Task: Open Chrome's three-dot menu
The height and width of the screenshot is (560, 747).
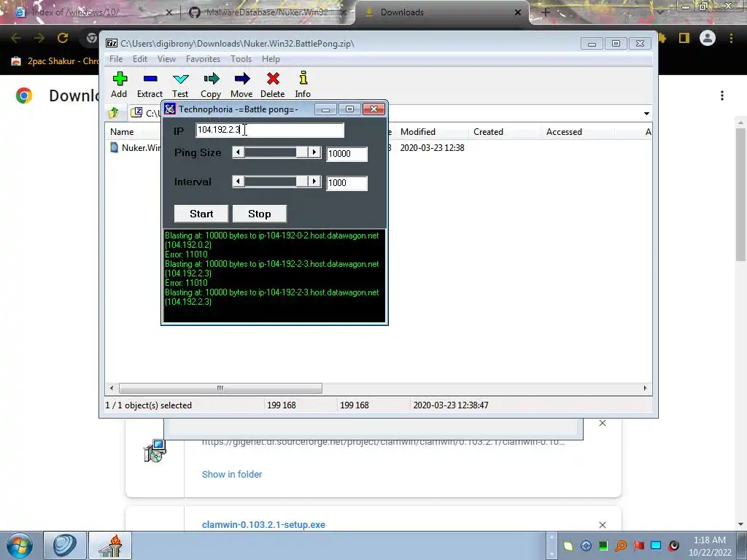Action: tap(731, 38)
